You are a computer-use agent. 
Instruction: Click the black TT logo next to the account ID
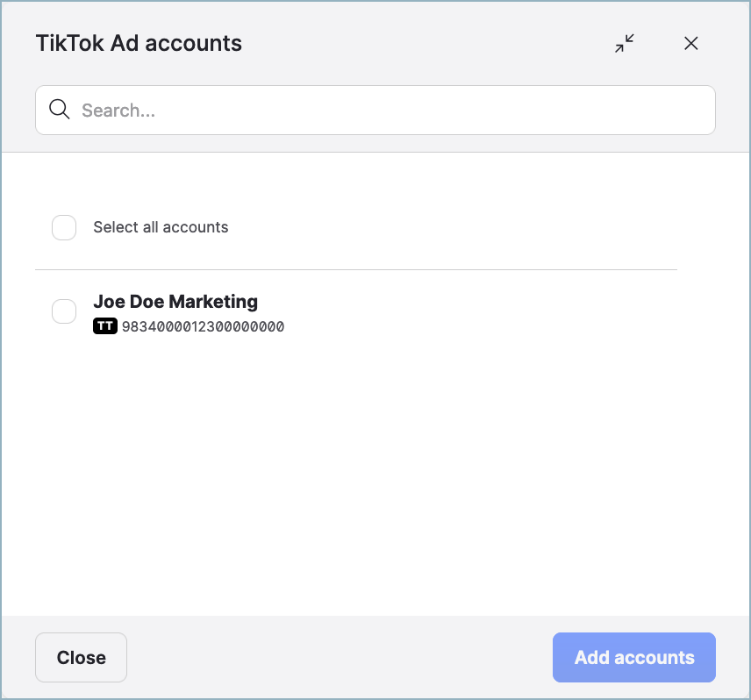(105, 325)
